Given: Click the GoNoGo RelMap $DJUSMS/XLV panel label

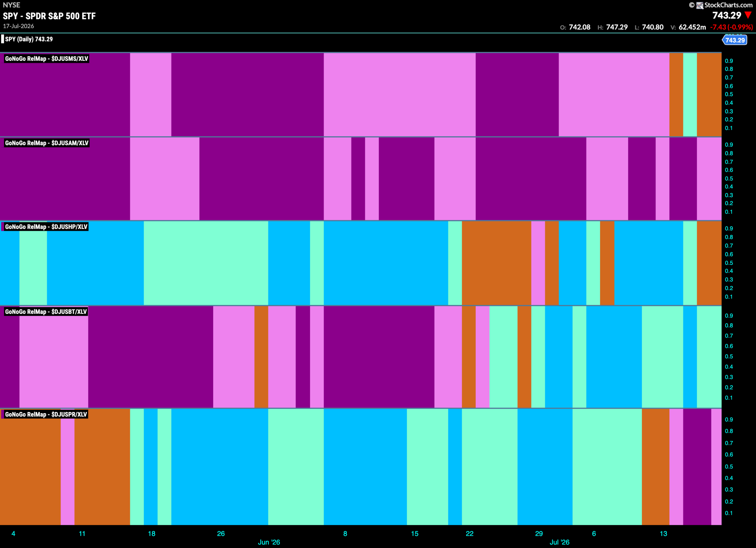Looking at the screenshot, I should 47,59.
